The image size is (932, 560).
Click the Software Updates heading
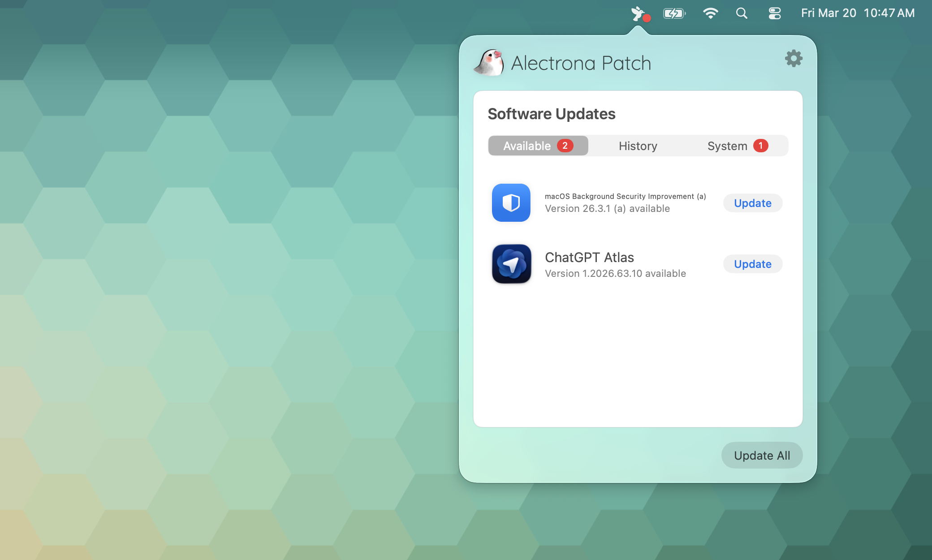pos(552,114)
